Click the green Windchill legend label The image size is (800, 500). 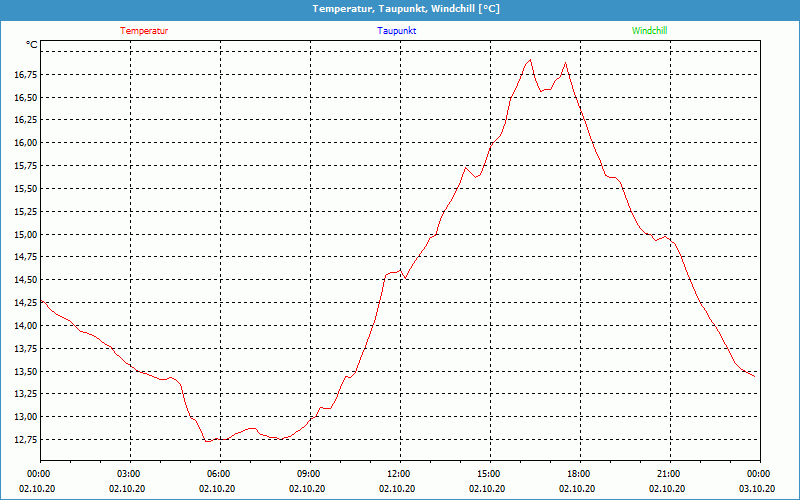pyautogui.click(x=649, y=31)
